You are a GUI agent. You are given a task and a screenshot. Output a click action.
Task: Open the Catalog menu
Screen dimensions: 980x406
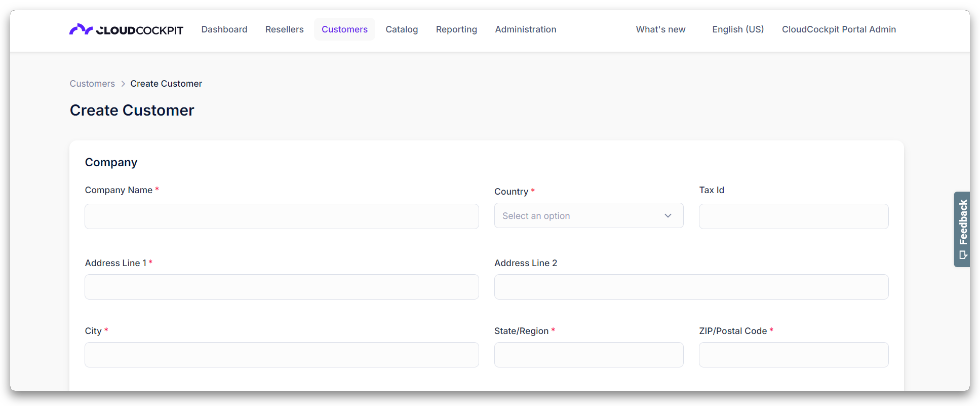(402, 29)
